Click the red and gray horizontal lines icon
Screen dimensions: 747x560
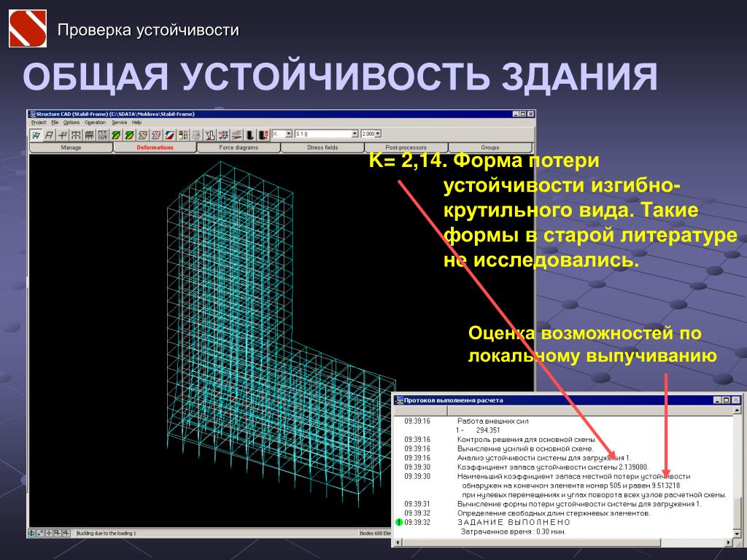click(237, 135)
